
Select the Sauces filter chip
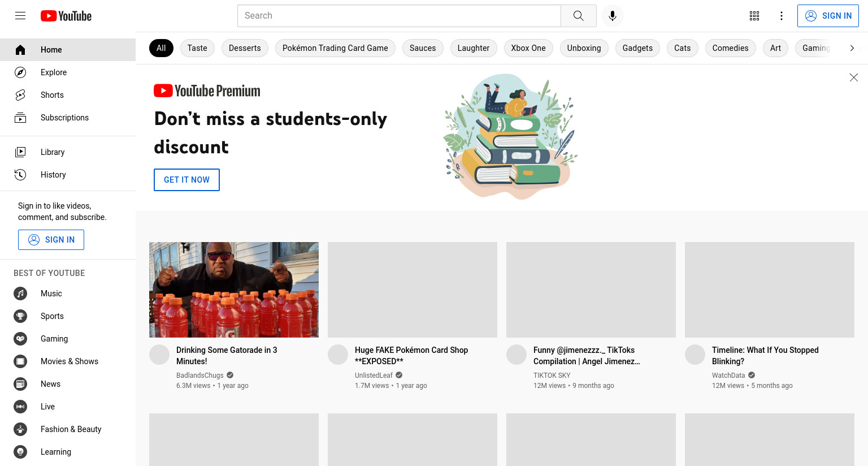tap(423, 48)
